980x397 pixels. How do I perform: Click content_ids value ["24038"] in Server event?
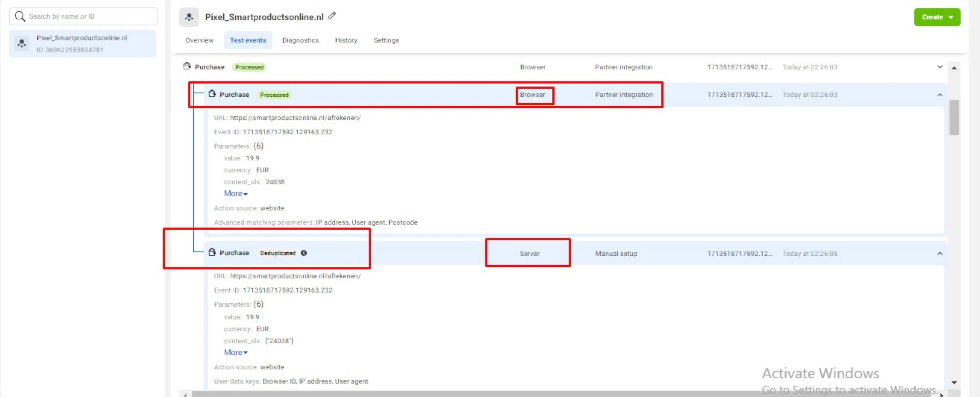[279, 341]
